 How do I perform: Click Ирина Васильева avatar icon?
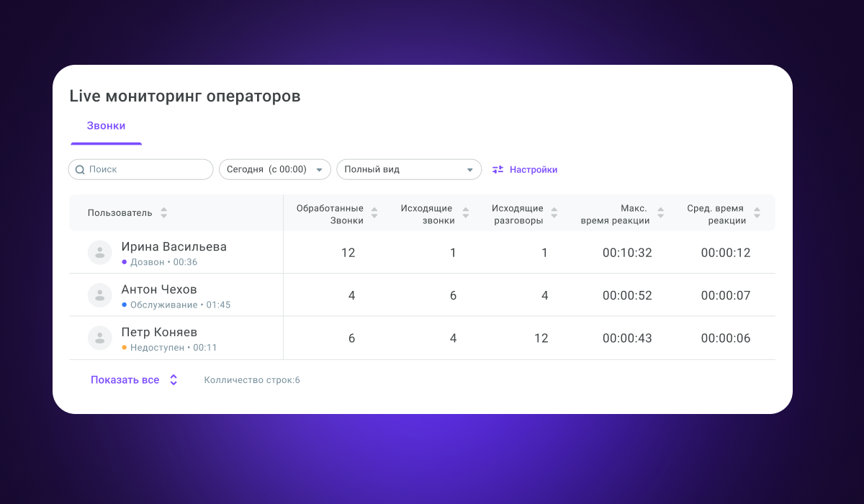(100, 253)
